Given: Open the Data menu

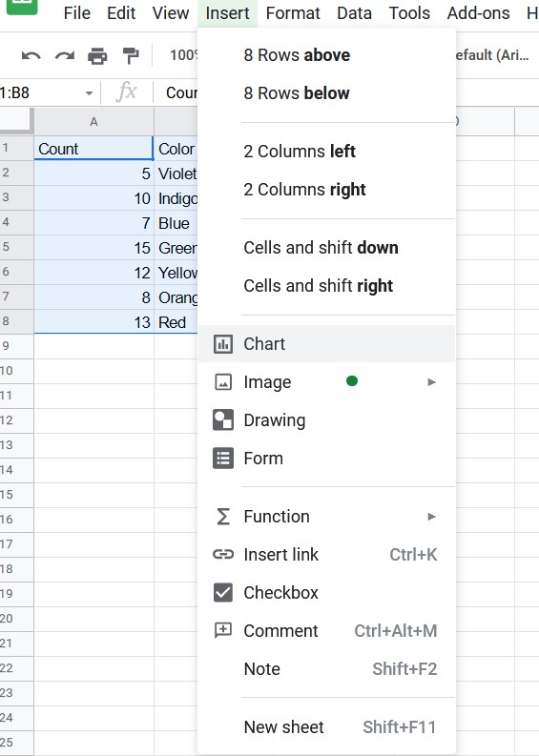Looking at the screenshot, I should [354, 13].
